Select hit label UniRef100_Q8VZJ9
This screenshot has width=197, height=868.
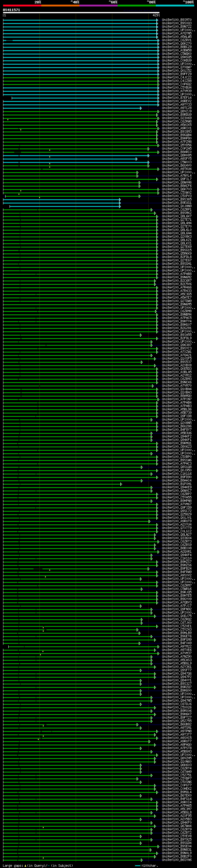coord(177,111)
